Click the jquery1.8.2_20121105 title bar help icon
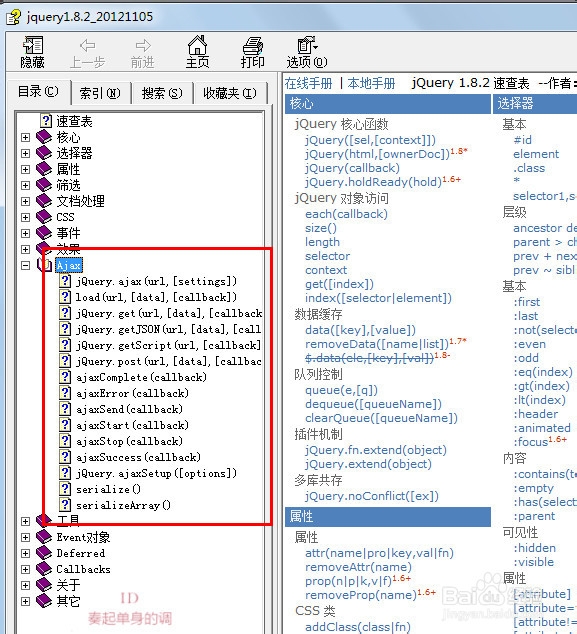Image resolution: width=577 pixels, height=634 pixels. (13, 17)
